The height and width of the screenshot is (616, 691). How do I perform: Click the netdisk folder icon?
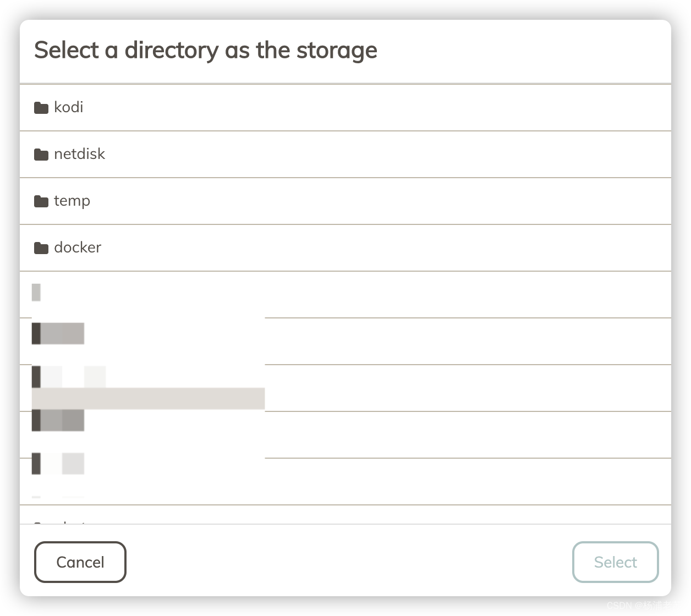pyautogui.click(x=41, y=155)
